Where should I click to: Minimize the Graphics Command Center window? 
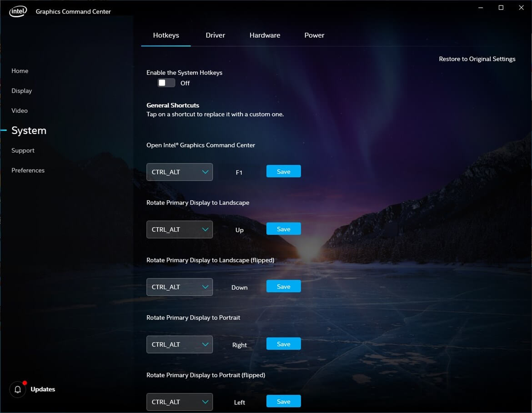[481, 7]
